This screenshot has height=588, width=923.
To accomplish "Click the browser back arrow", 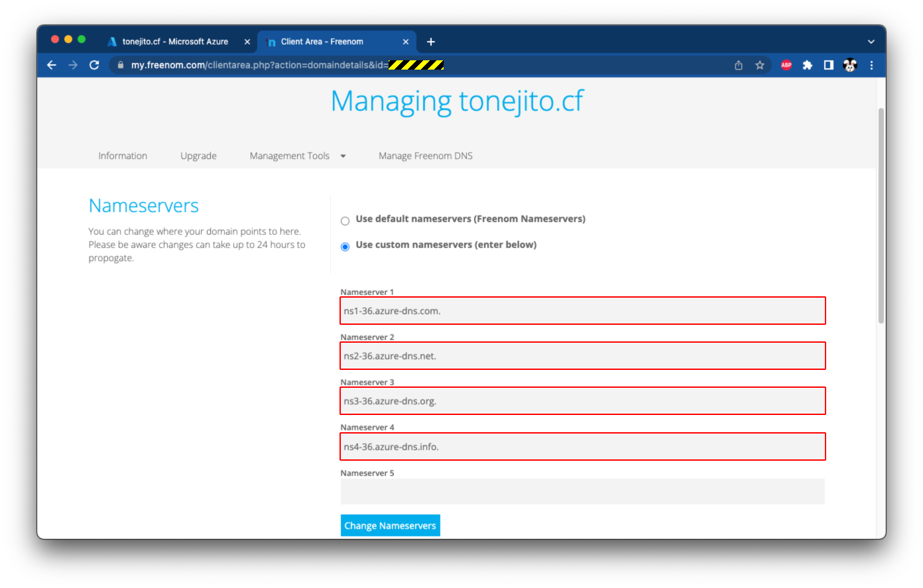I will pyautogui.click(x=52, y=65).
